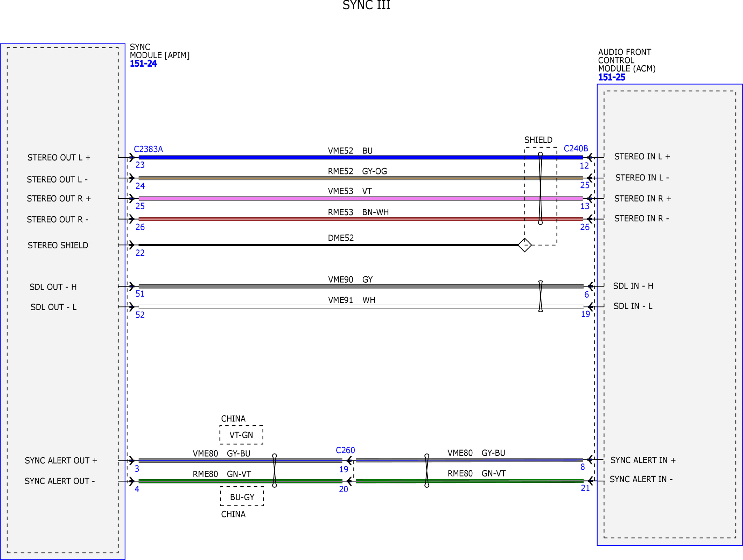
Task: Select the STEREO IN R + label
Action: [x=643, y=199]
